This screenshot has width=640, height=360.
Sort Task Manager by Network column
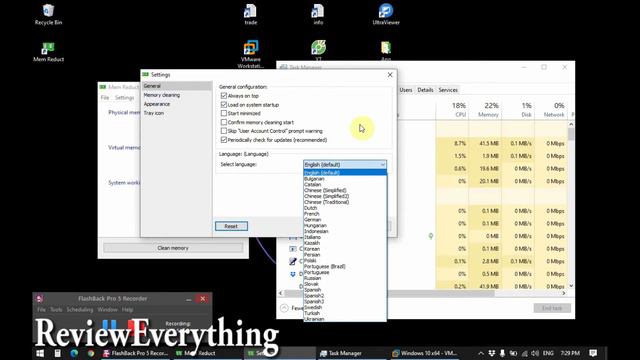click(551, 109)
